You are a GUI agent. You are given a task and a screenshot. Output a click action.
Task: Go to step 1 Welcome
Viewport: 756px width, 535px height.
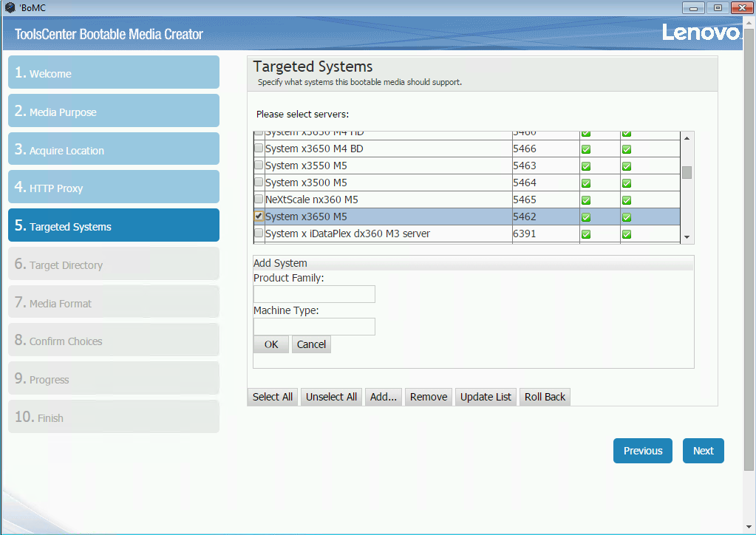114,72
